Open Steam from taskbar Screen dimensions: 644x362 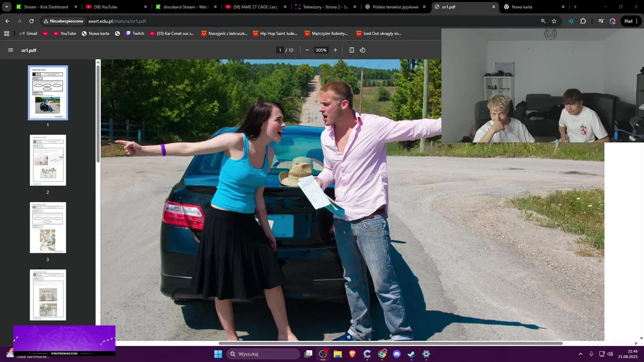pos(412,354)
